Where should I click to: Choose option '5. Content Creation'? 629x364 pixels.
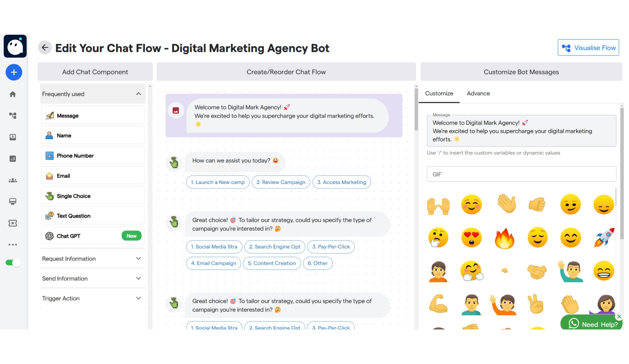(x=272, y=263)
